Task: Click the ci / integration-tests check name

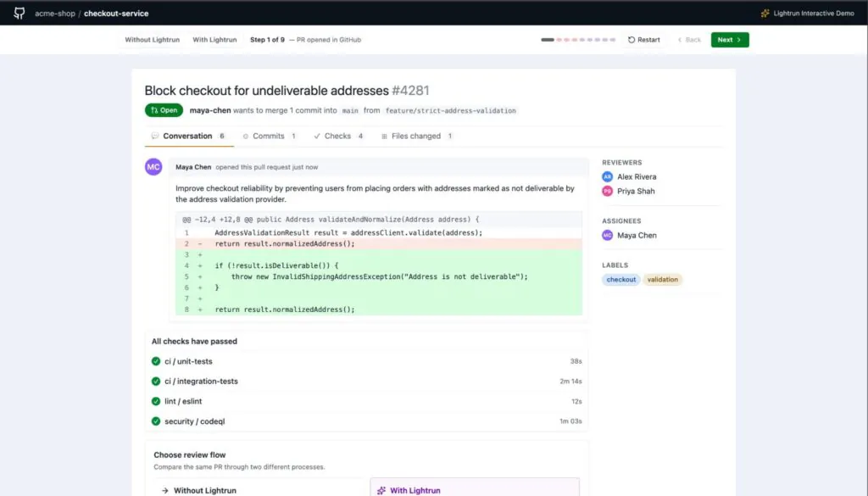Action: pyautogui.click(x=201, y=382)
